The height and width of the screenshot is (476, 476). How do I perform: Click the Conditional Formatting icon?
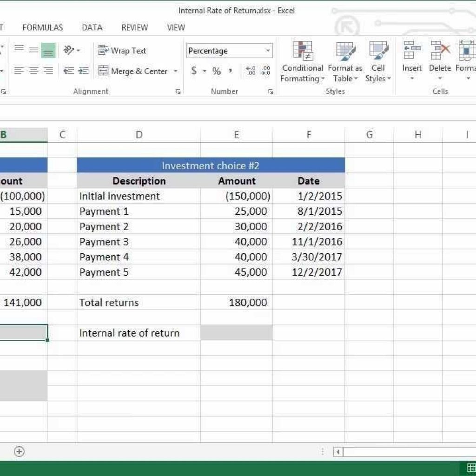[302, 52]
